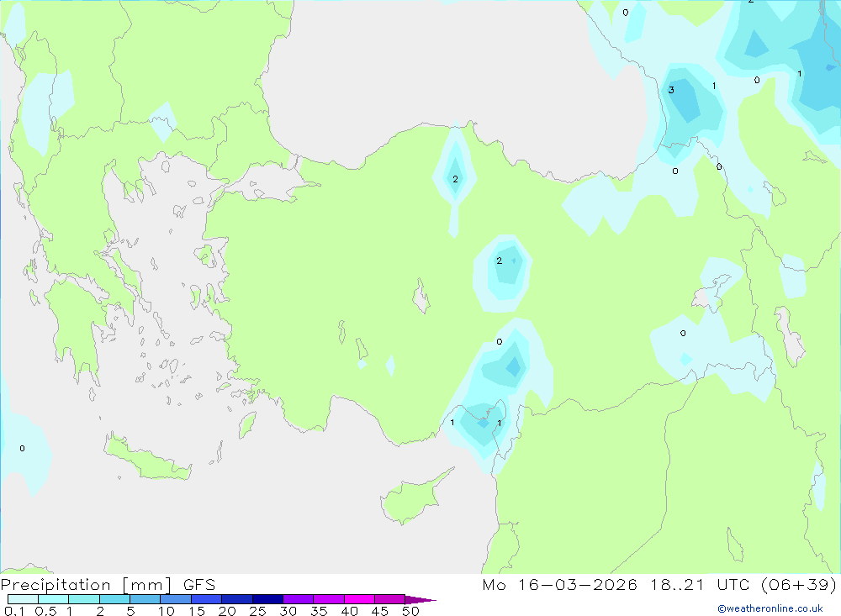Screen dimensions: 841x616
Task: Click the '10' legend scale label
Action: coord(166,611)
